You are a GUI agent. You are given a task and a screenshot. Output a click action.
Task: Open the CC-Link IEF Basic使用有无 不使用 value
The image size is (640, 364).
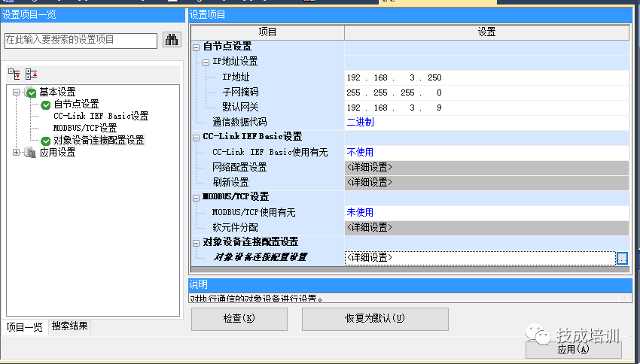coord(486,153)
